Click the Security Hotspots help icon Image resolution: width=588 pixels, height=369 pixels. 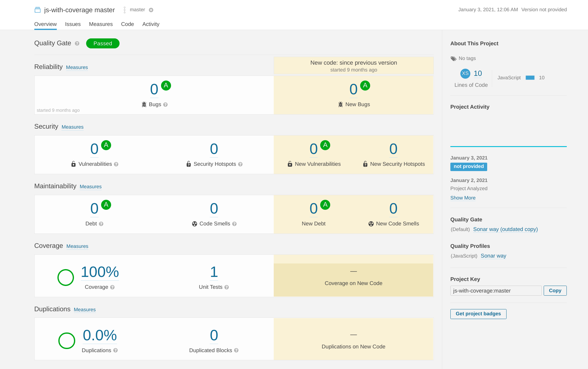[x=240, y=164]
